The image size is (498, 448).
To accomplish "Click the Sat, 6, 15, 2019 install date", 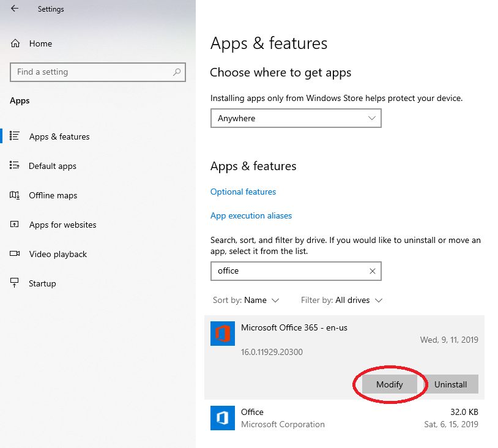I will click(x=451, y=425).
